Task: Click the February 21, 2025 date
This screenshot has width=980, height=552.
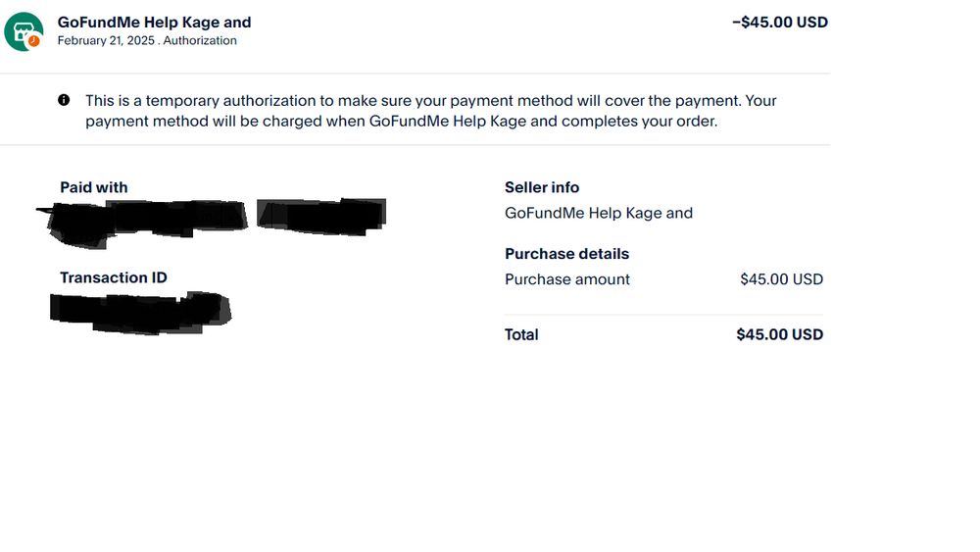Action: coord(106,41)
